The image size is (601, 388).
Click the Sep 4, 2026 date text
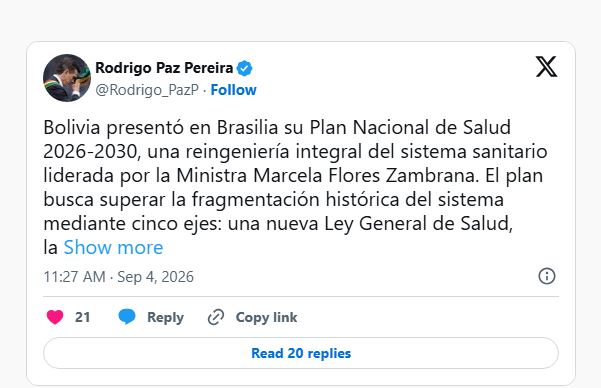[x=156, y=277]
